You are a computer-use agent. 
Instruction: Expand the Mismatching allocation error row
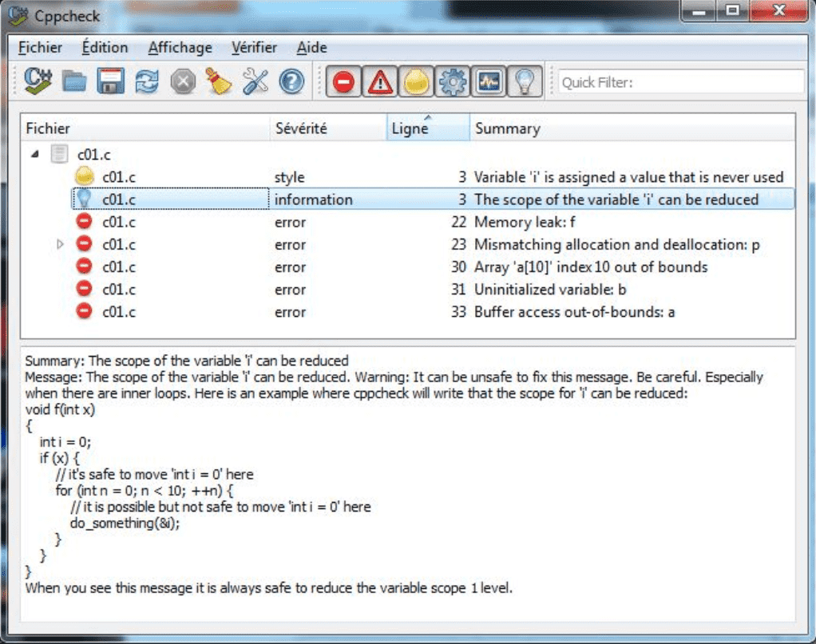coord(60,245)
